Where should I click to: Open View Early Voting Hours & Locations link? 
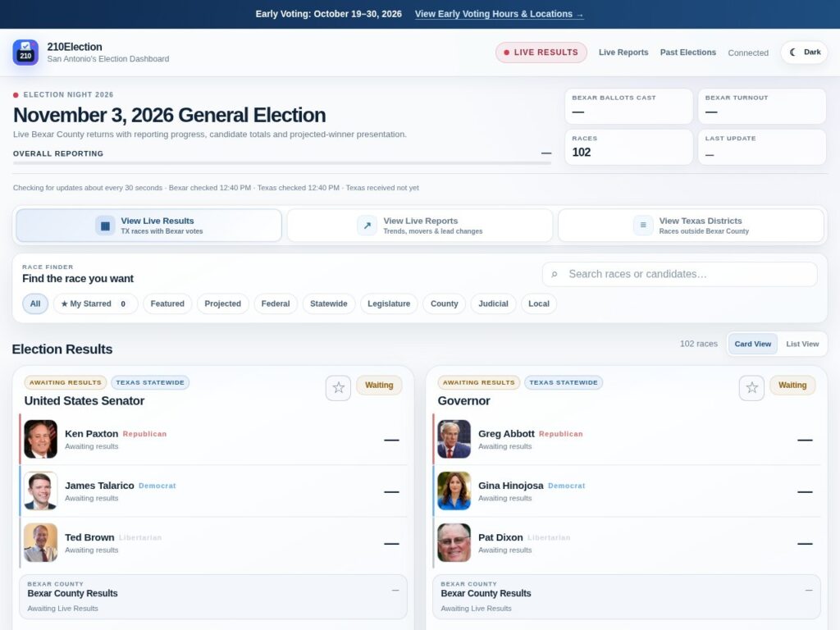(x=500, y=14)
